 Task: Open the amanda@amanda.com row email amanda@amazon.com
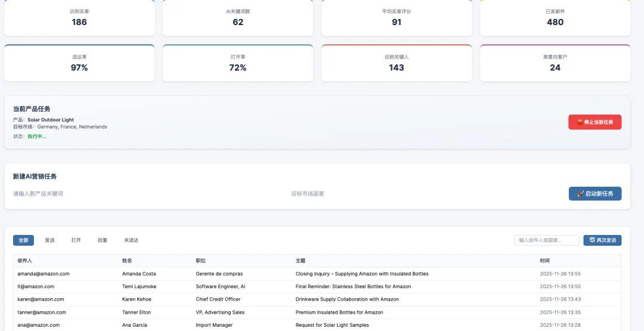[44, 274]
